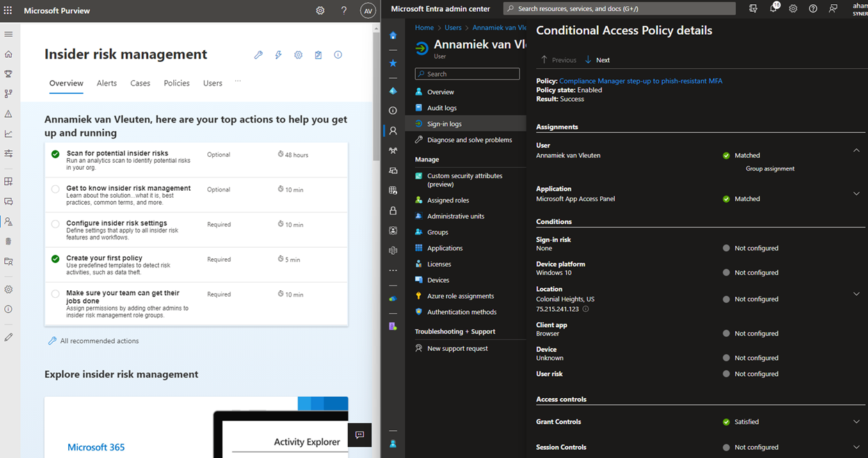
Task: Open the warning triangle Alerts sidebar icon
Action: (x=8, y=113)
